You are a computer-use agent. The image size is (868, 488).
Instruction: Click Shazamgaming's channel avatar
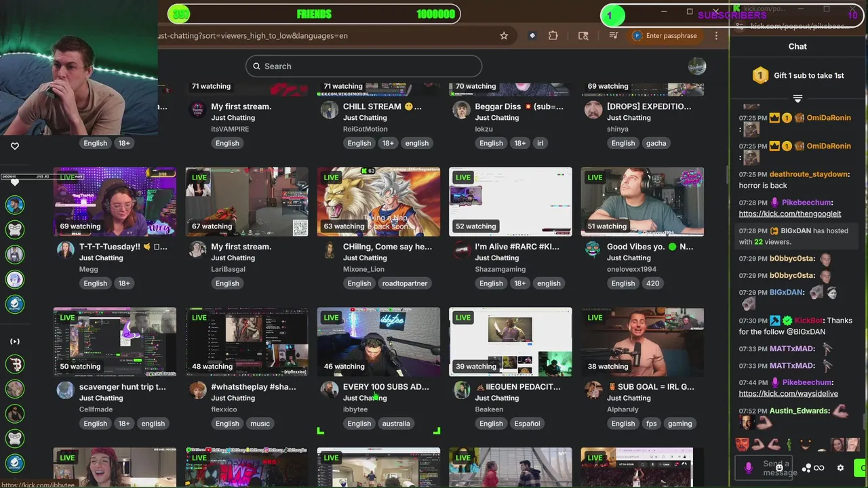pos(461,250)
